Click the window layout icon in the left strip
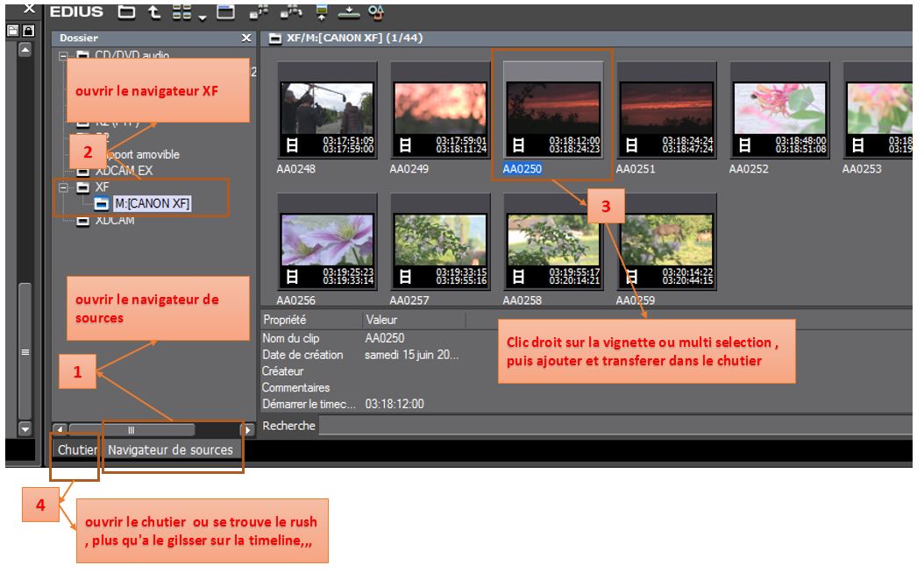The width and height of the screenshot is (924, 572). pyautogui.click(x=13, y=30)
